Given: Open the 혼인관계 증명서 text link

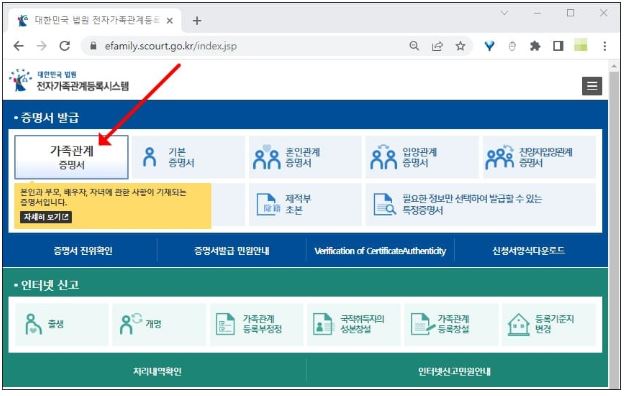Looking at the screenshot, I should 303,157.
